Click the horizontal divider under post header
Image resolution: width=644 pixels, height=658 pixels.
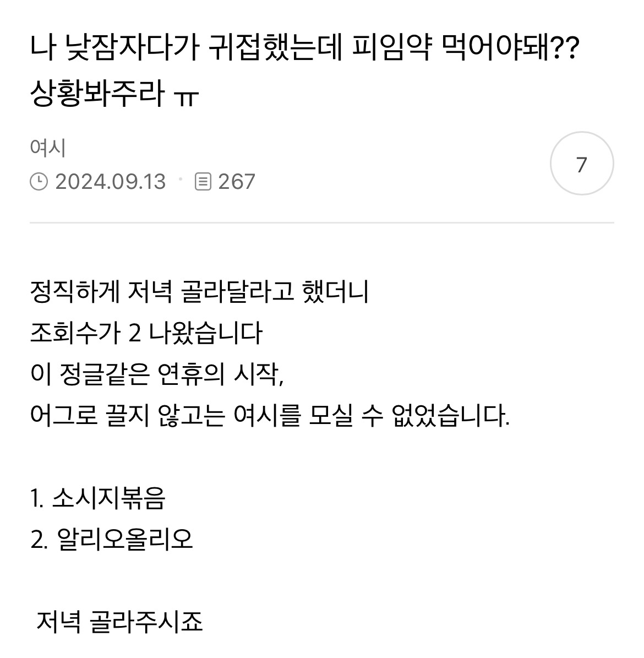(x=322, y=222)
